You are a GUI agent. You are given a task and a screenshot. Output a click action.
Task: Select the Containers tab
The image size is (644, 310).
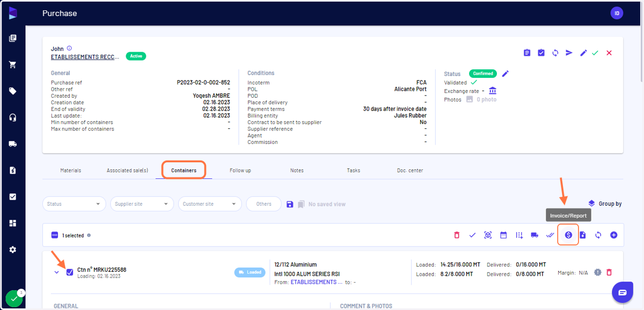184,170
